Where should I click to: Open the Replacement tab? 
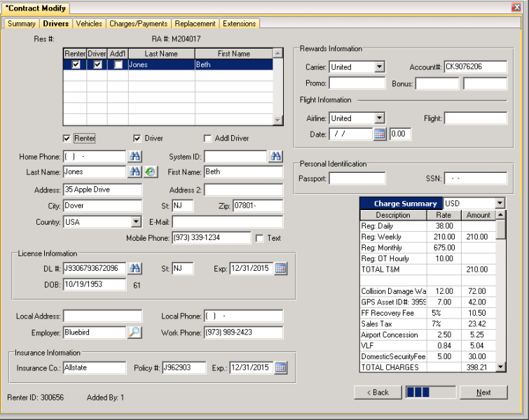(195, 24)
